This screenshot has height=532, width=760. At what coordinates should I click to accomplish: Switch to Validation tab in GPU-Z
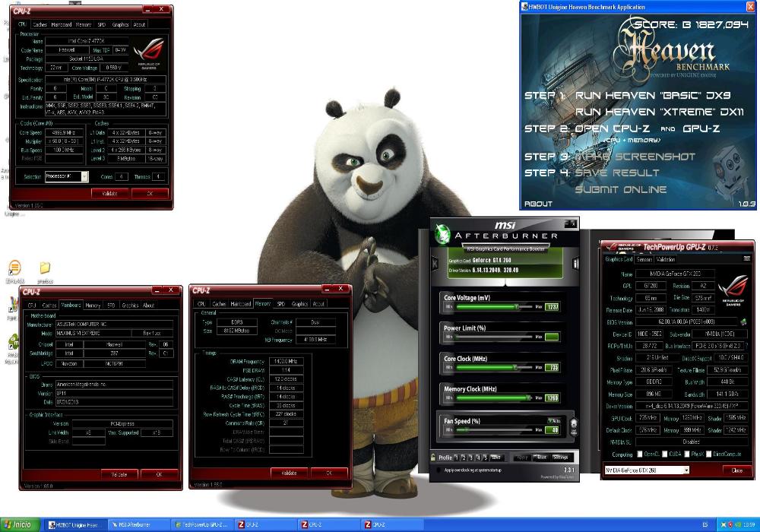(x=666, y=260)
